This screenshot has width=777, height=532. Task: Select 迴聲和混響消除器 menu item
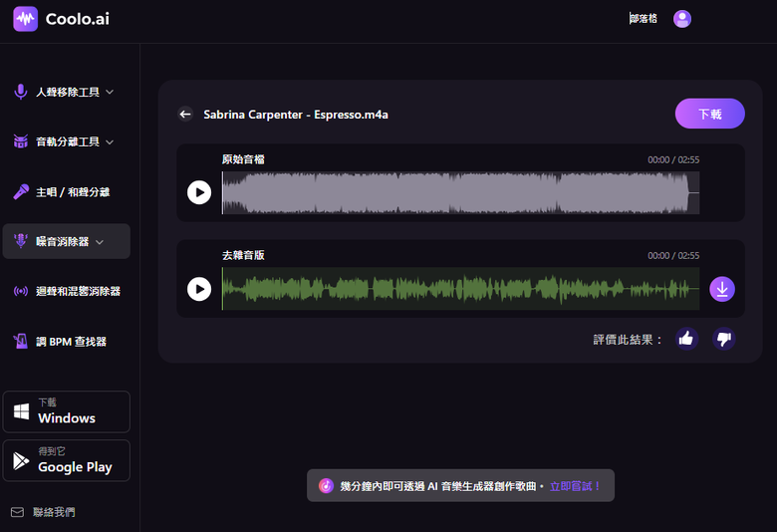67,291
